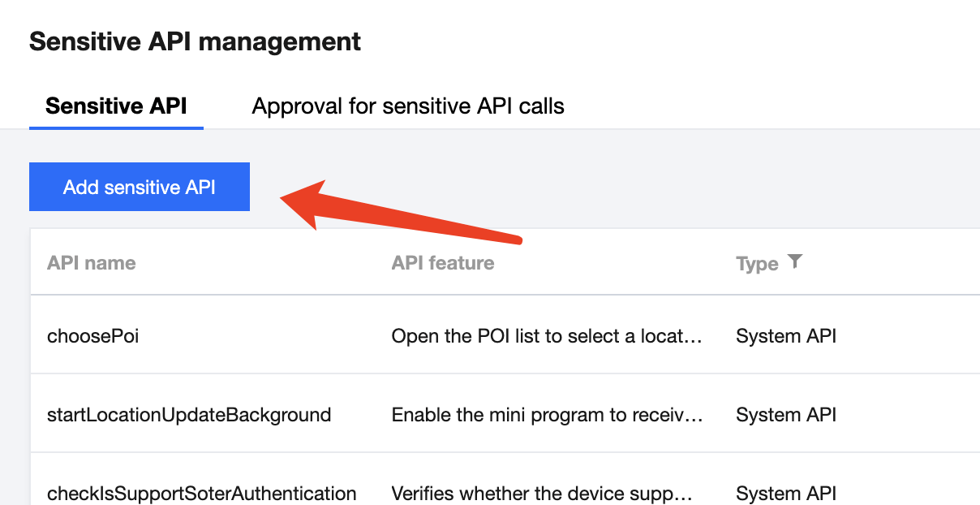Click the API feature column header

point(443,263)
